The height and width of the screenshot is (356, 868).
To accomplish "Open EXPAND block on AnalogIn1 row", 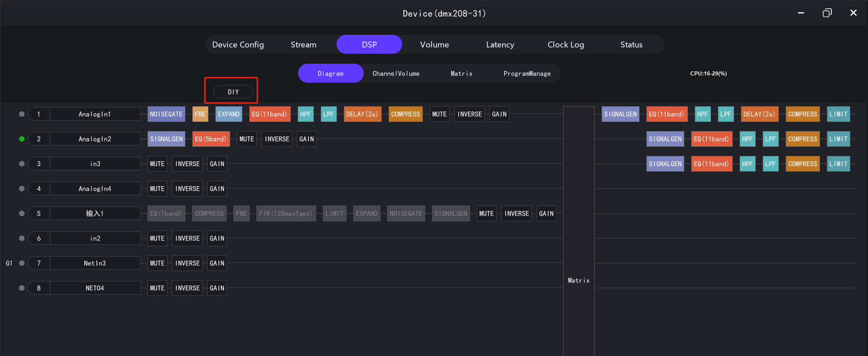I will (229, 114).
